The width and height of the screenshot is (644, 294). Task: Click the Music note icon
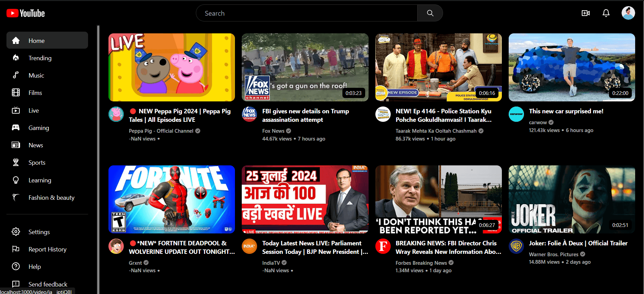click(16, 75)
